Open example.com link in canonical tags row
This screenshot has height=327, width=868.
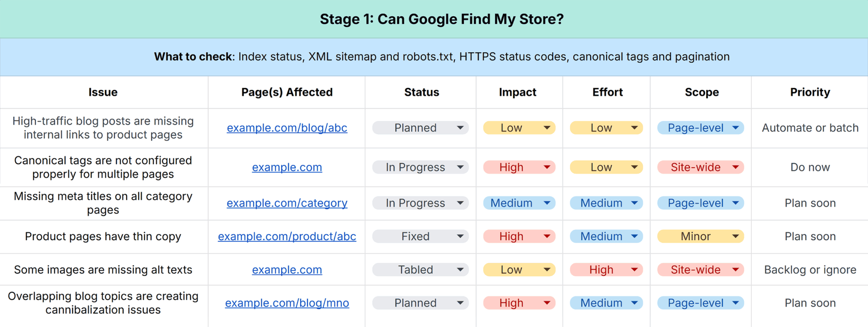click(x=287, y=167)
